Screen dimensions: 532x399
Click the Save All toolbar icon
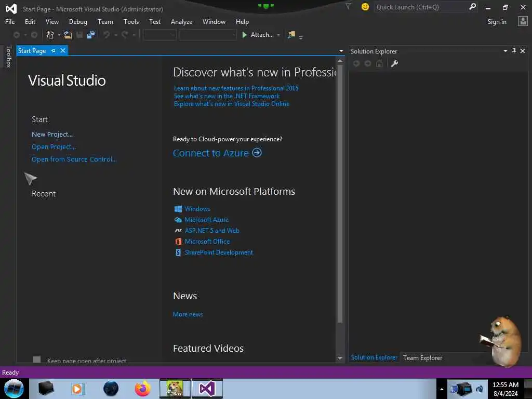(x=91, y=35)
